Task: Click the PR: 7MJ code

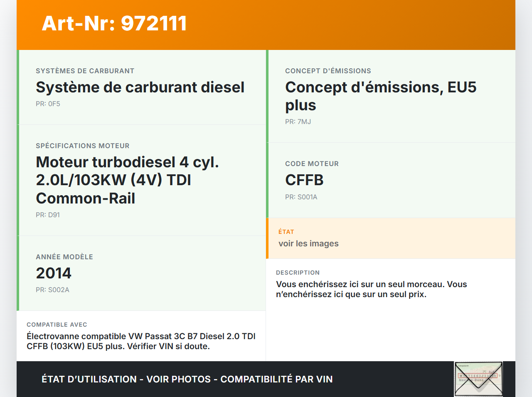Action: point(298,122)
